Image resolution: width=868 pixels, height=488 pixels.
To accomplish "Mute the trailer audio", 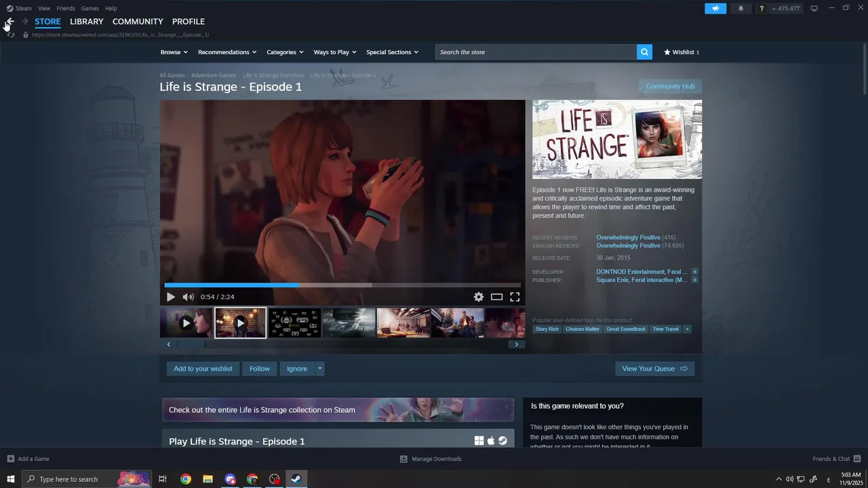I will click(188, 297).
